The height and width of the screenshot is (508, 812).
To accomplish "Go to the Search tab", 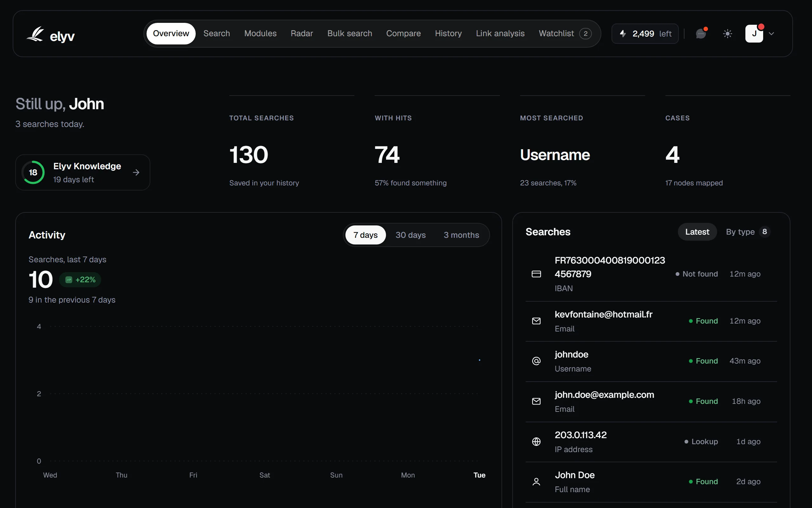I will click(x=216, y=34).
